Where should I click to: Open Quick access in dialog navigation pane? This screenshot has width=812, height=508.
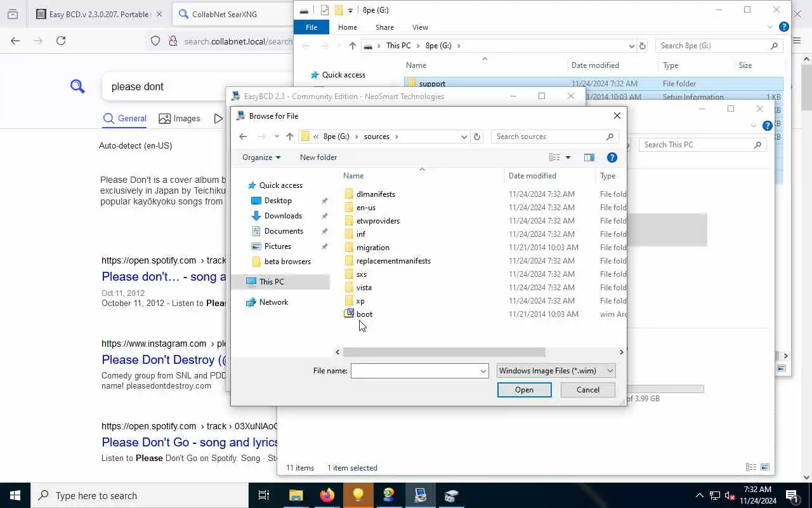coord(280,185)
